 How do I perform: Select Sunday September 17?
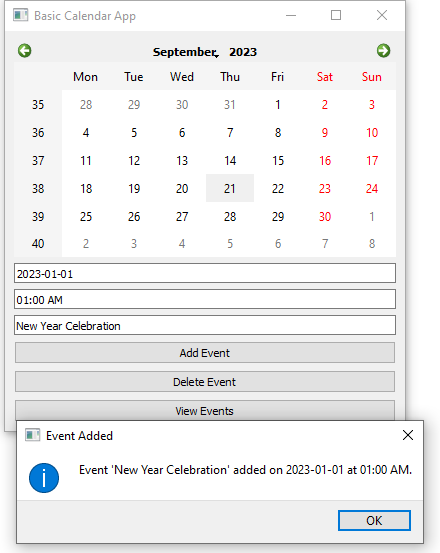pyautogui.click(x=372, y=160)
